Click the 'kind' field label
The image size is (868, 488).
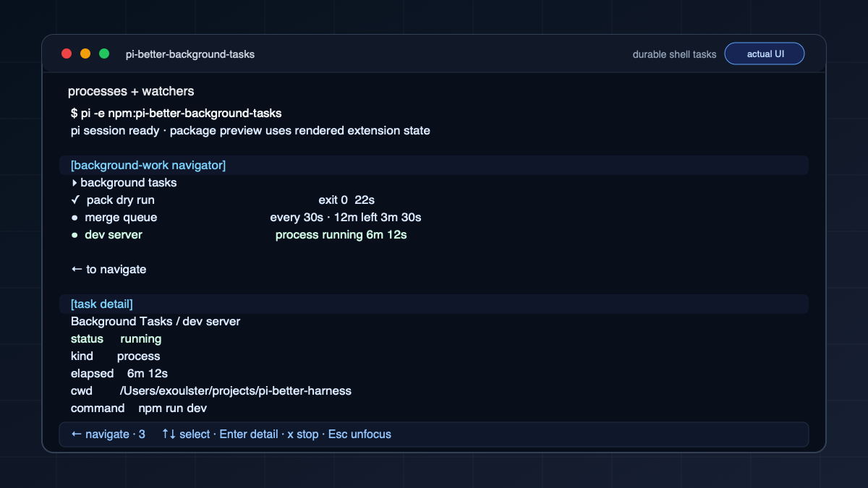click(x=82, y=356)
